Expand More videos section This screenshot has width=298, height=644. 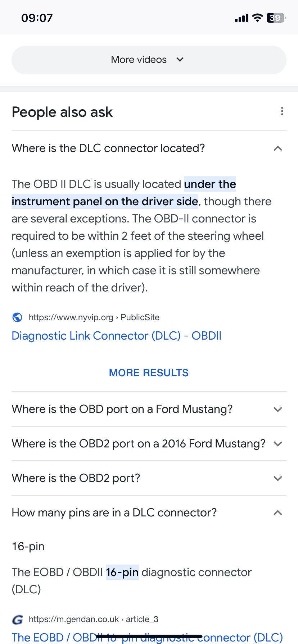coord(149,60)
